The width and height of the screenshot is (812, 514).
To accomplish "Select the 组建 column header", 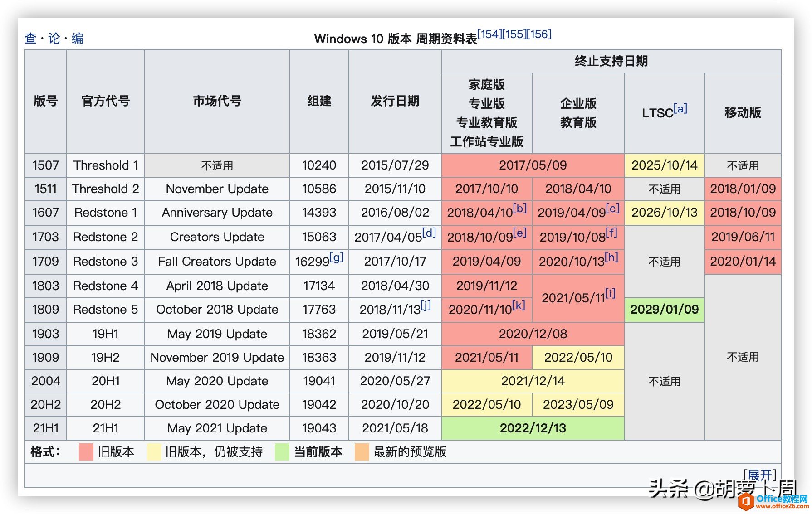I will (x=319, y=101).
